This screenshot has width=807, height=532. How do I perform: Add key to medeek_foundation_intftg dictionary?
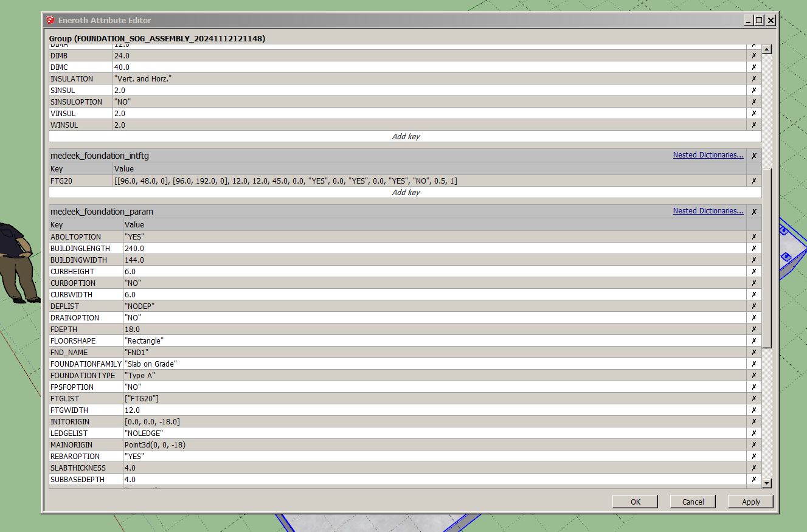pyautogui.click(x=405, y=192)
